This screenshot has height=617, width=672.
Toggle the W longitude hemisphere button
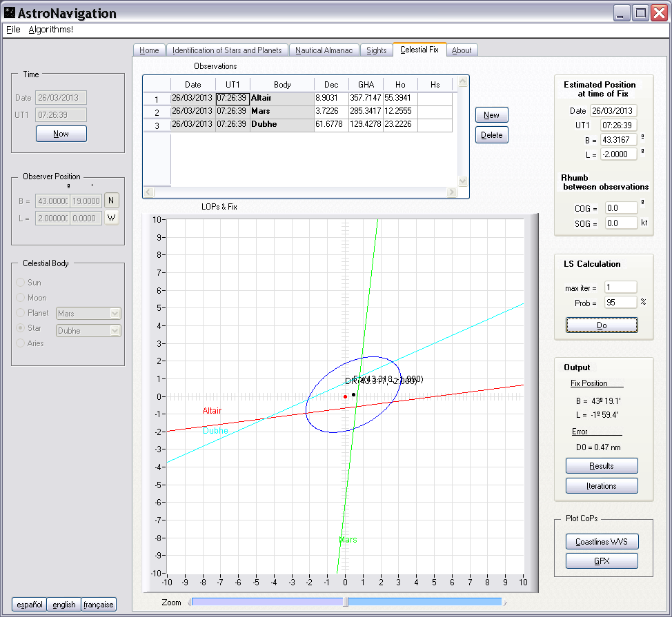tap(111, 218)
